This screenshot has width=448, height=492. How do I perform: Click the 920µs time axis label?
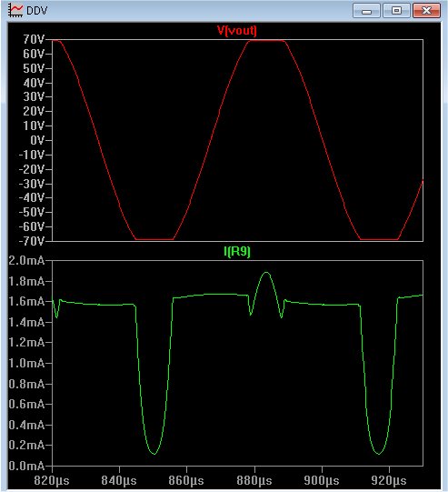click(x=389, y=480)
